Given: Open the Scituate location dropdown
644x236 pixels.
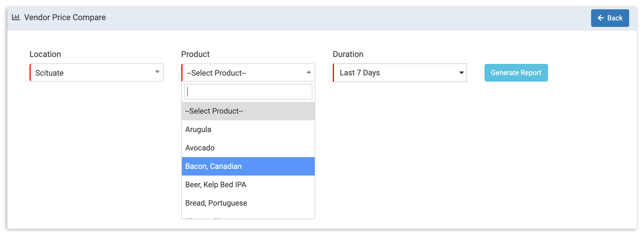Looking at the screenshot, I should click(96, 73).
